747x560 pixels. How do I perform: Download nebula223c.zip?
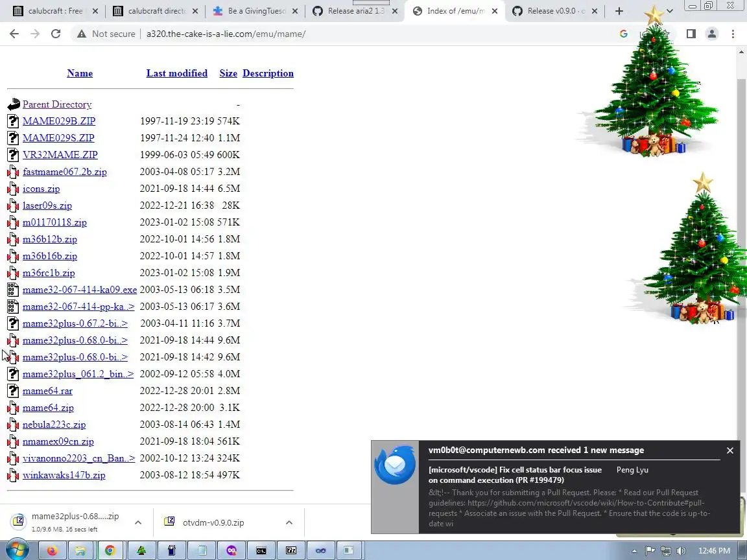pyautogui.click(x=54, y=425)
